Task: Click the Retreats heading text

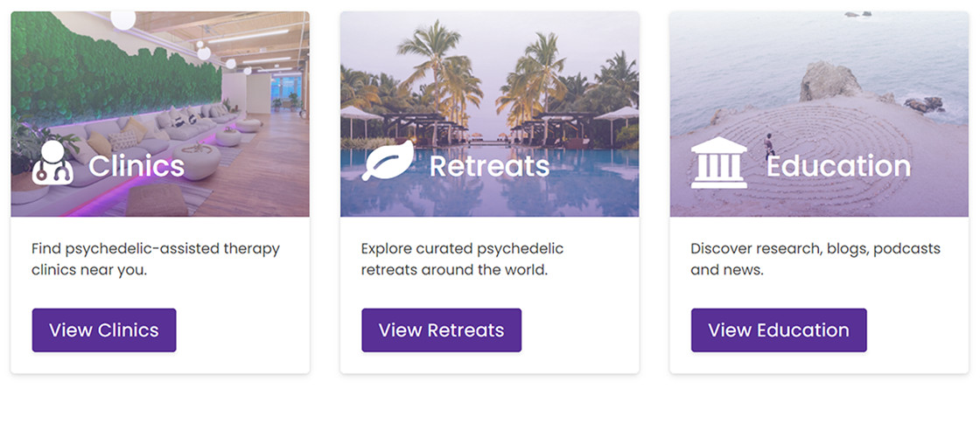Action: (x=489, y=165)
